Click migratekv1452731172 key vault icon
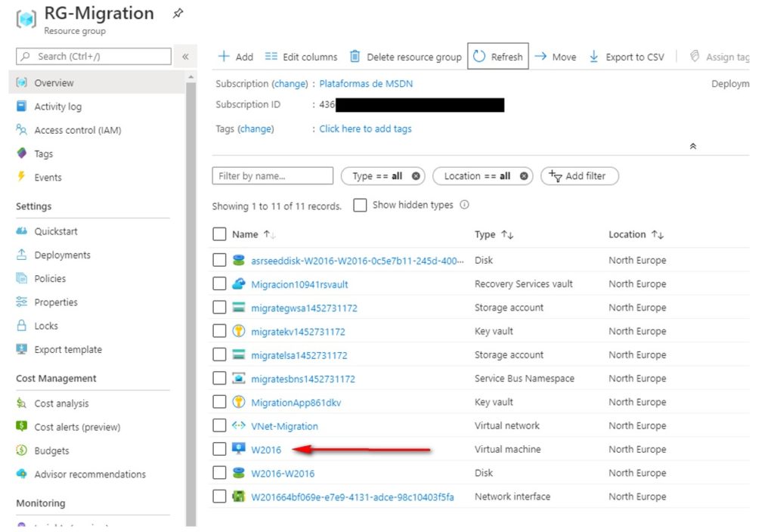 [239, 331]
